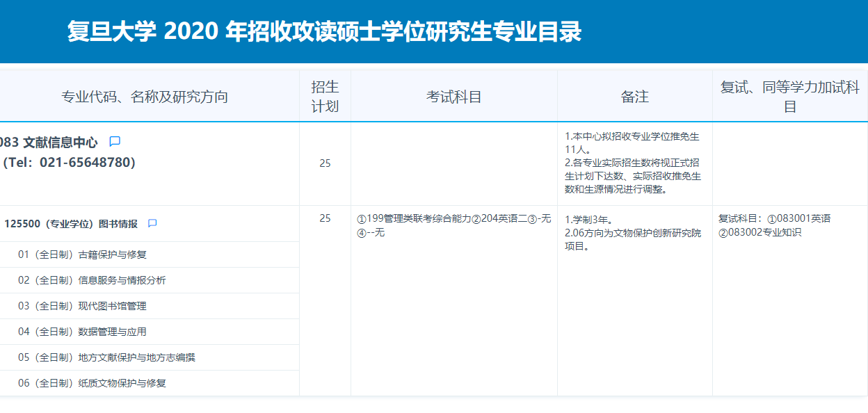
Task: Click the 199管理类联考综合能力 exam subjects text
Action: pyautogui.click(x=453, y=225)
